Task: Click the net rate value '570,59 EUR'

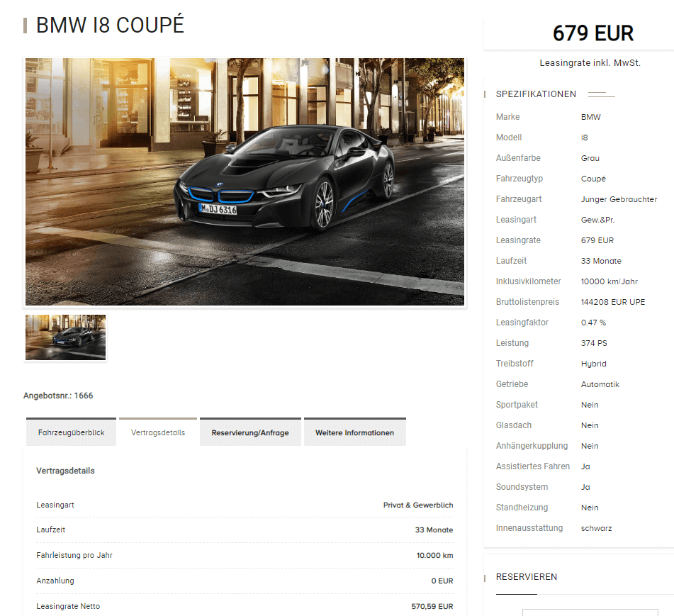Action: point(432,606)
